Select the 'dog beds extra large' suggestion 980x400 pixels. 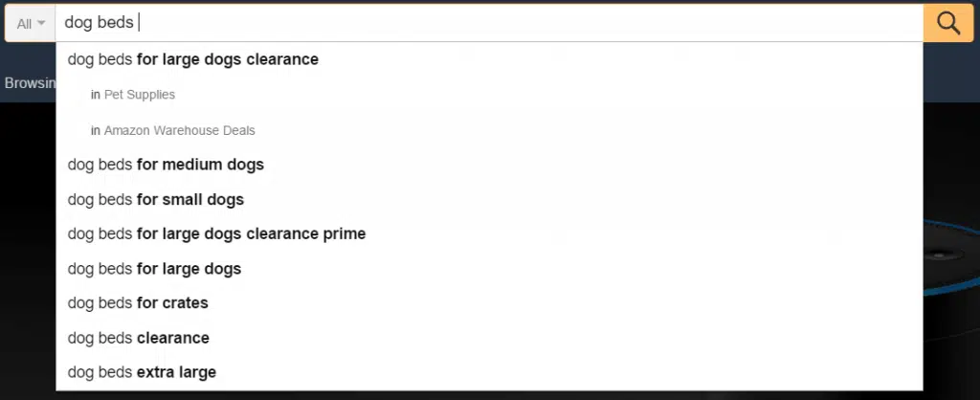[142, 372]
